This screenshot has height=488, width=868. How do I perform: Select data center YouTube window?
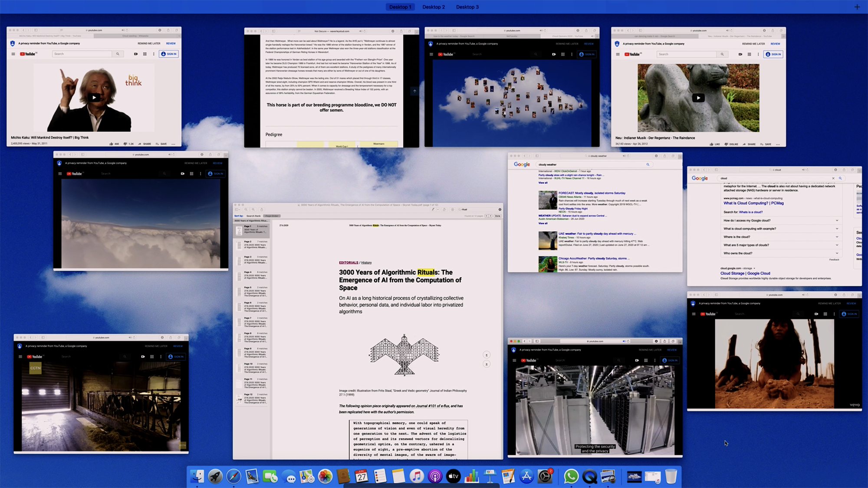tap(595, 398)
